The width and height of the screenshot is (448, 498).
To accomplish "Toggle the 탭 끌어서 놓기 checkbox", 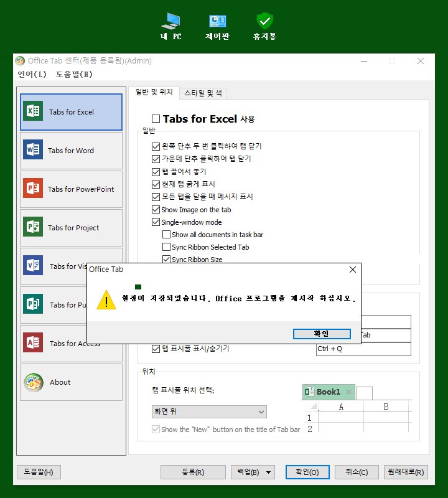I will click(156, 172).
